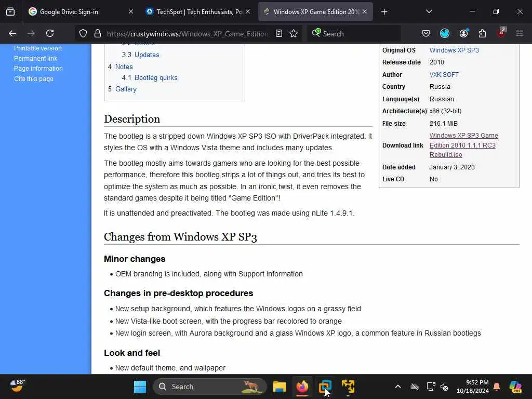Open VMware Workstation taskbar icon
Image resolution: width=532 pixels, height=399 pixels.
(x=325, y=387)
